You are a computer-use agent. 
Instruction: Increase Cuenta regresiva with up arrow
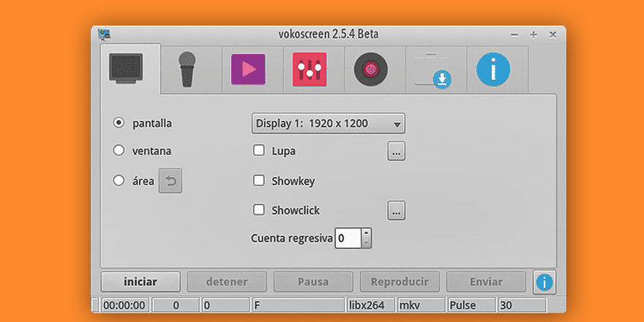[367, 233]
